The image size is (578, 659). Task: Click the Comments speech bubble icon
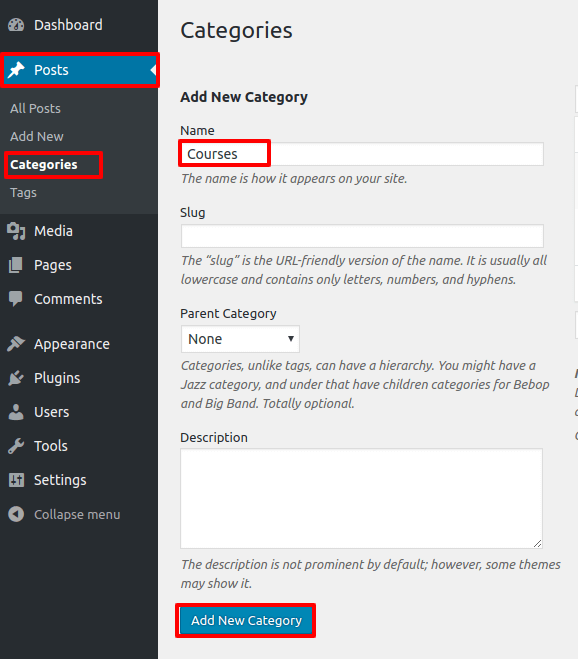[16, 299]
